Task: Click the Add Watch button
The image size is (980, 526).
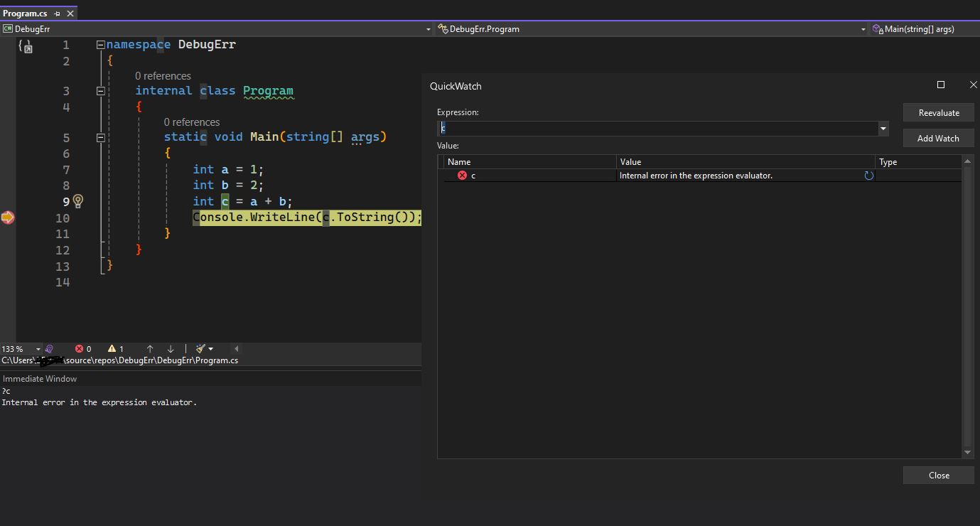Action: tap(938, 139)
